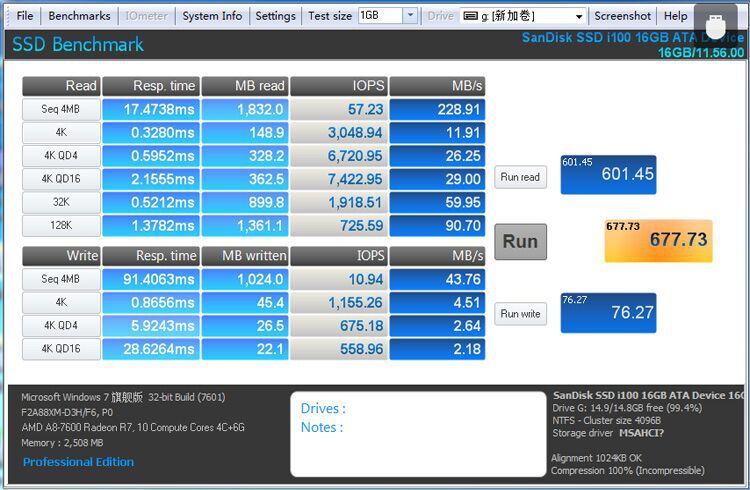Click the Read 128K test button
The image size is (750, 490).
click(x=61, y=225)
